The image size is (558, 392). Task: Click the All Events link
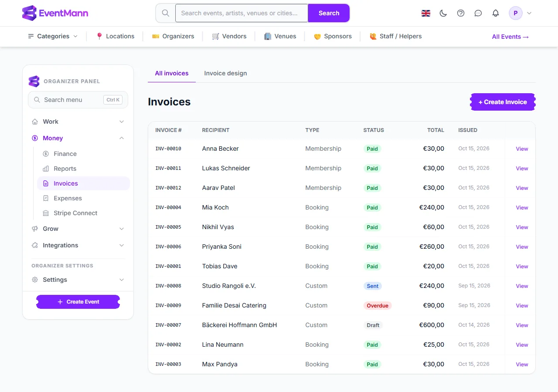coord(510,37)
